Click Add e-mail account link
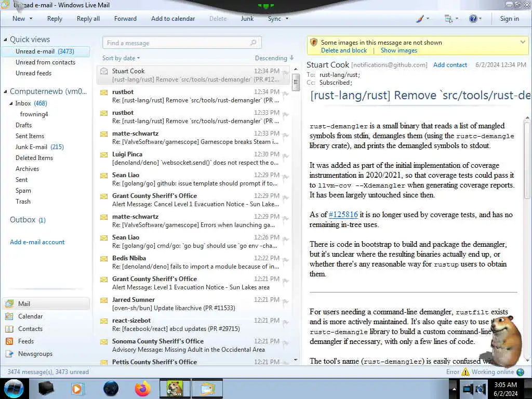Viewport: 532px width, 399px height. (37, 242)
